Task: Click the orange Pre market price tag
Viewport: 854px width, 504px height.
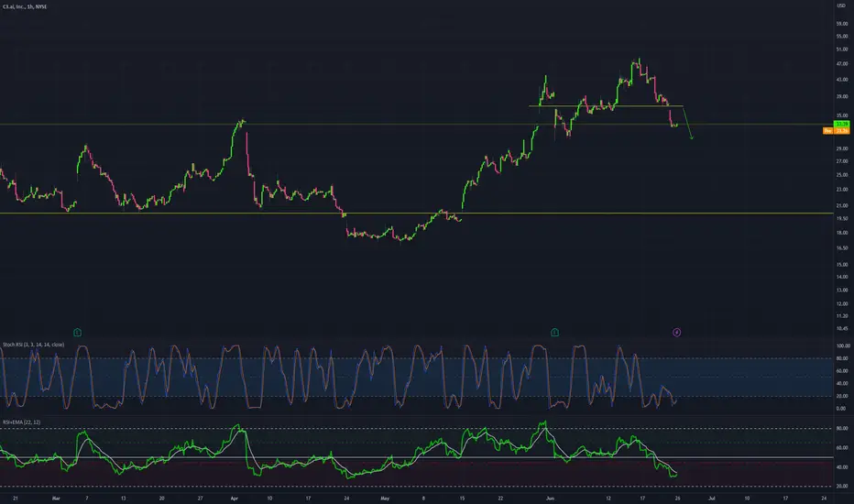Action: click(x=836, y=131)
